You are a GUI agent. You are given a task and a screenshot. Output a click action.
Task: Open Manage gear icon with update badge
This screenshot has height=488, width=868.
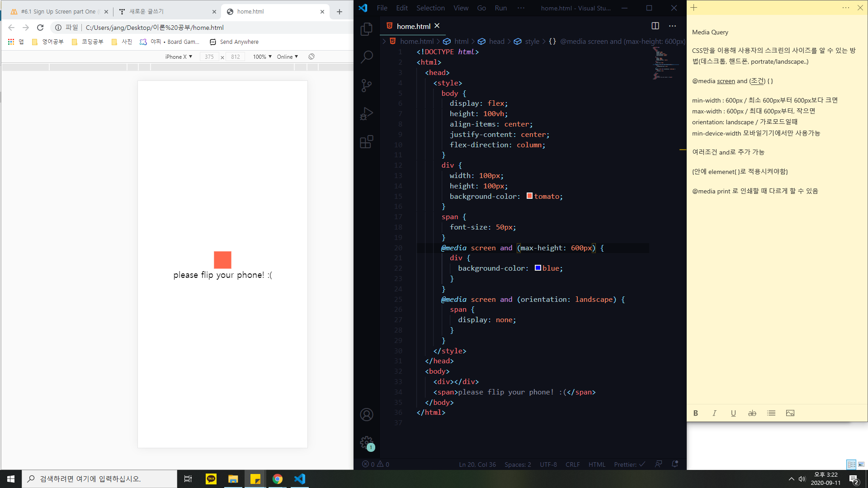tap(367, 443)
